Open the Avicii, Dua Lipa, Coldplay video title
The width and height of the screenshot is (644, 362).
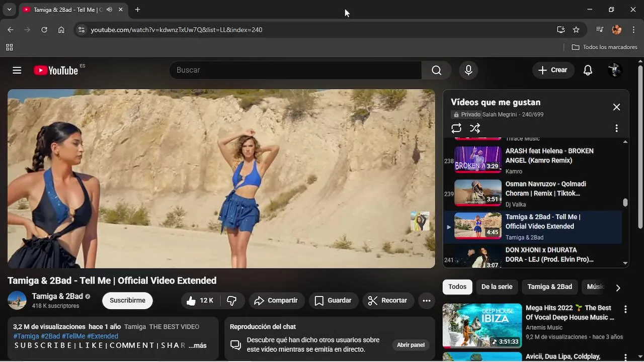[563, 357]
